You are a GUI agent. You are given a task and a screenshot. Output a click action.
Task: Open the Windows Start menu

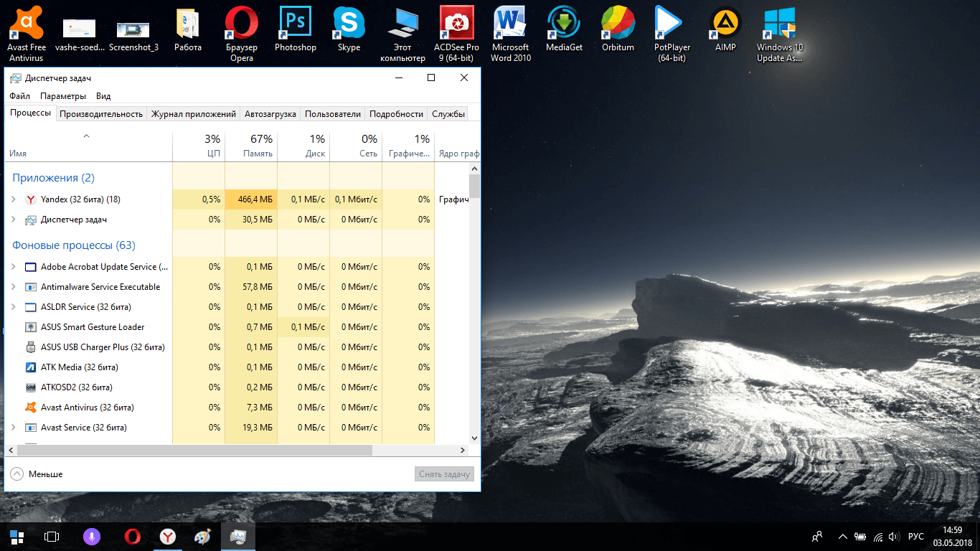click(x=17, y=536)
